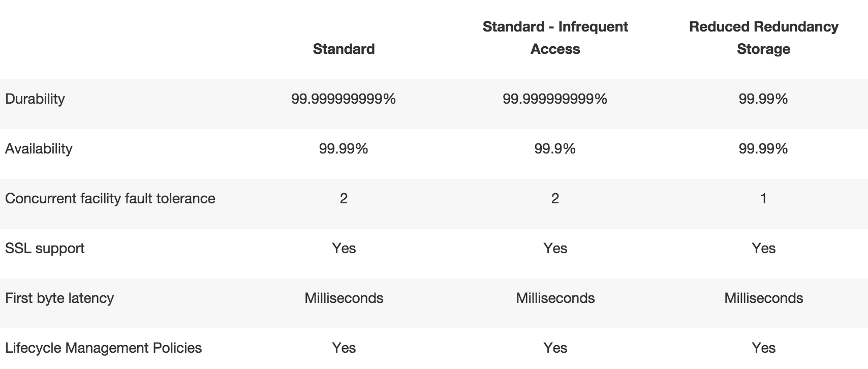This screenshot has width=868, height=369.
Task: Click Standard first byte latency Milliseconds
Action: (344, 298)
